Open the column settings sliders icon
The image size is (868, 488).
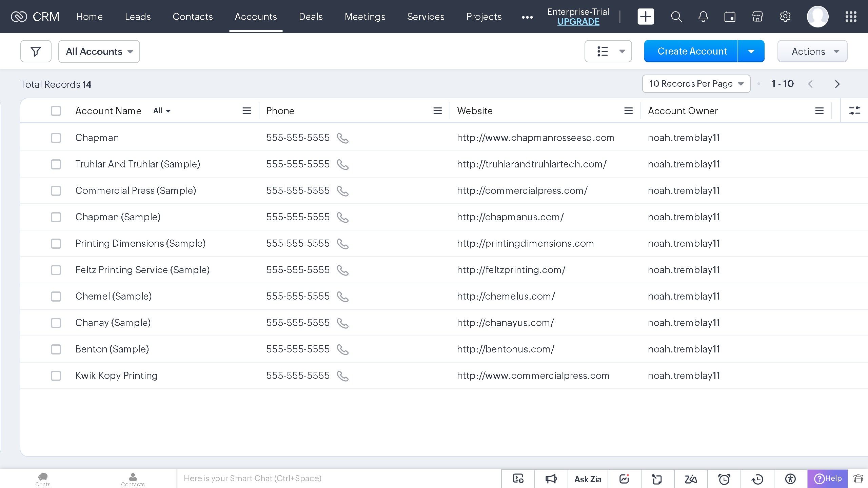(854, 111)
